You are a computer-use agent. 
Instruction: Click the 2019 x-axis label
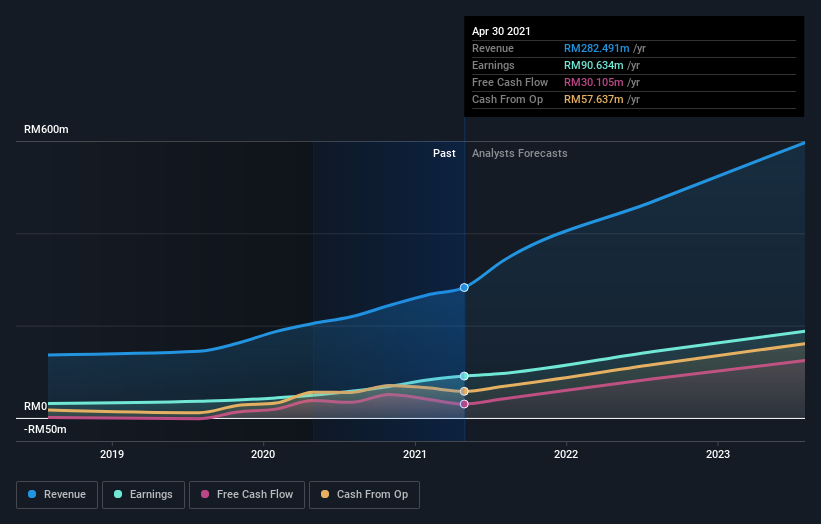112,454
